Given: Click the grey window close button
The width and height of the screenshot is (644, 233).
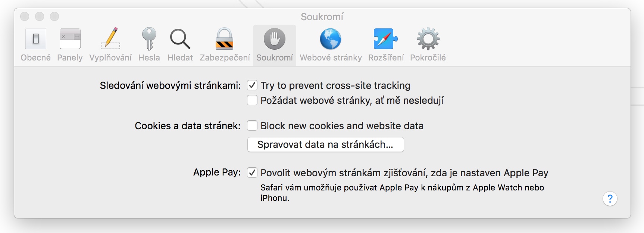Looking at the screenshot, I should 25,16.
